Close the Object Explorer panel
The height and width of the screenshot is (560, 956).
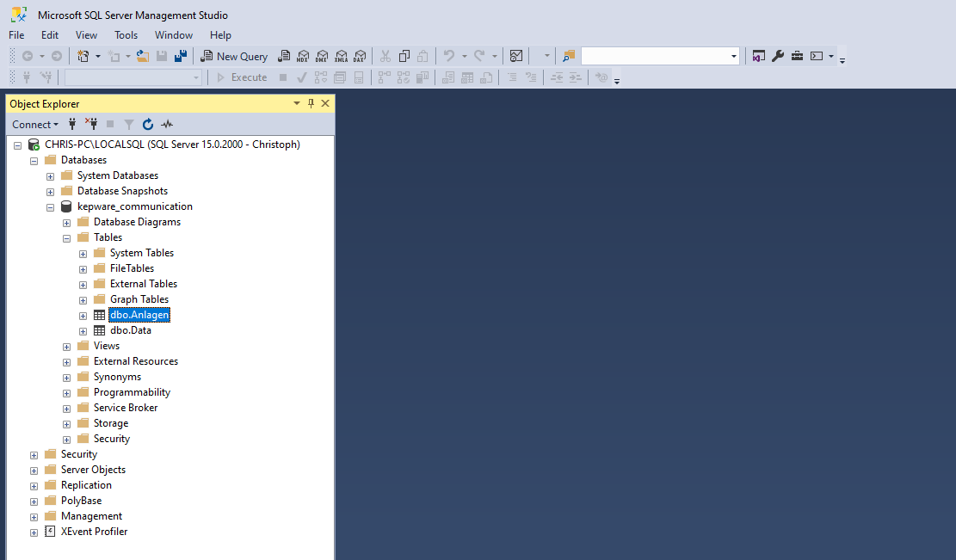(x=325, y=103)
